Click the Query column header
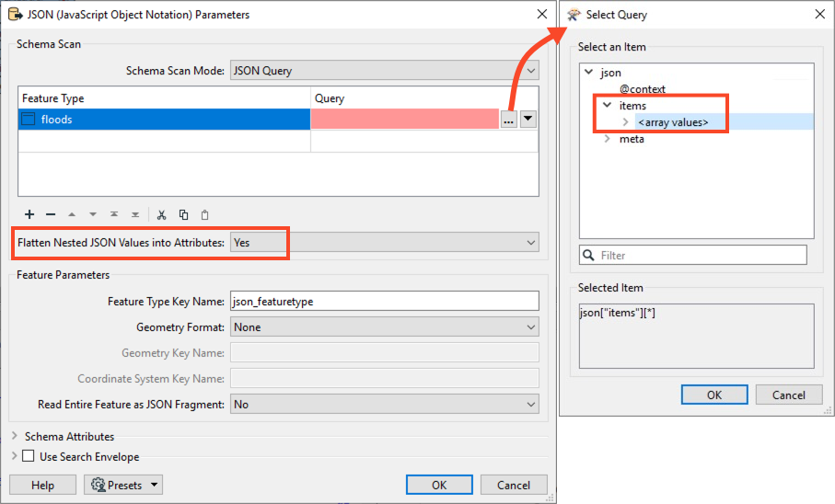The height and width of the screenshot is (504, 835). [x=424, y=97]
